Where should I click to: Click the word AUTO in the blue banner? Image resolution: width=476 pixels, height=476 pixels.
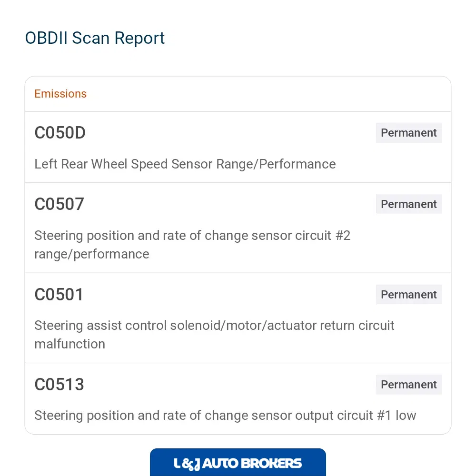click(x=221, y=463)
